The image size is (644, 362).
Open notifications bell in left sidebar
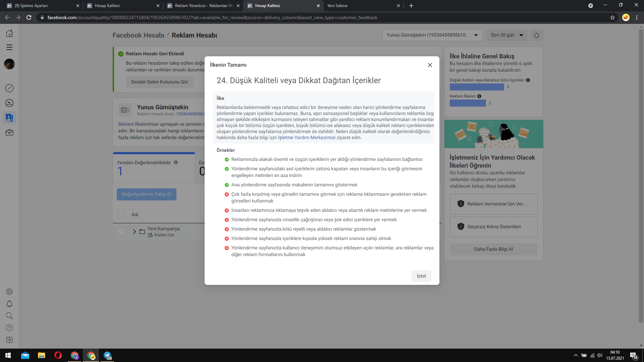(x=9, y=304)
